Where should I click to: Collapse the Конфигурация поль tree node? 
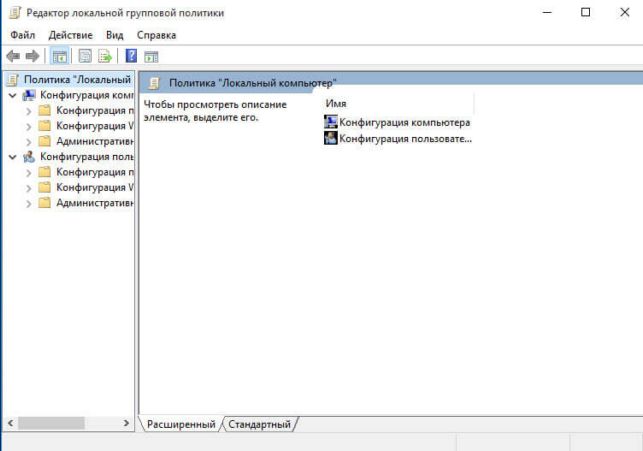pyautogui.click(x=13, y=157)
